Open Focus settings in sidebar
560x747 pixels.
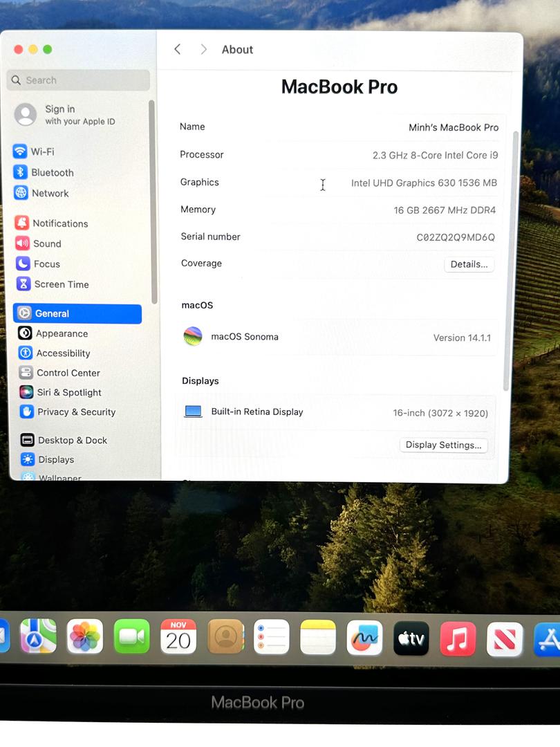38,264
